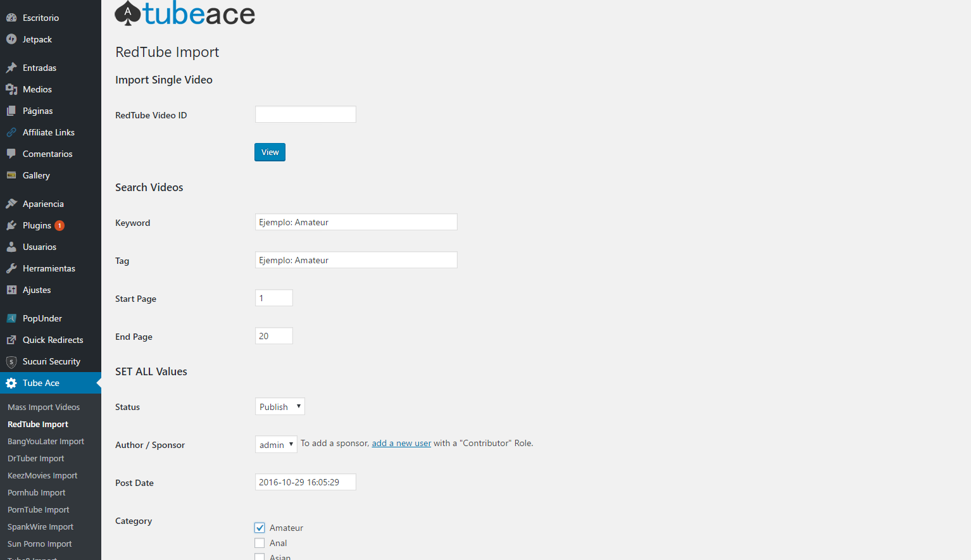This screenshot has width=971, height=560.
Task: Go to Medios media library
Action: tap(37, 89)
